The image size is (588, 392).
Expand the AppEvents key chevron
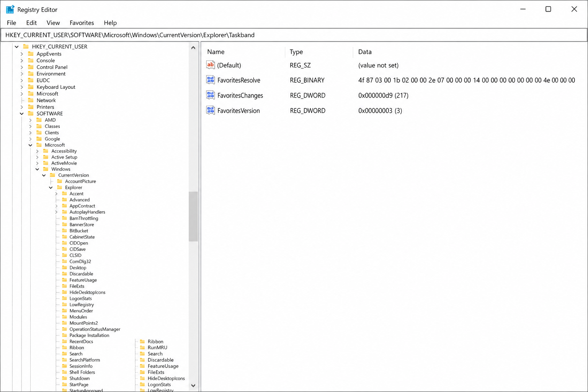pos(22,54)
